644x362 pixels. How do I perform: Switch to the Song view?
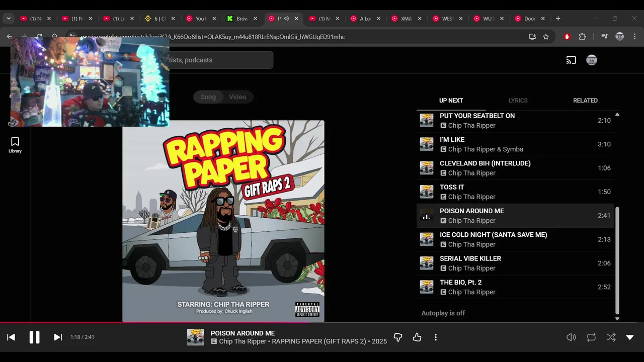[x=208, y=97]
